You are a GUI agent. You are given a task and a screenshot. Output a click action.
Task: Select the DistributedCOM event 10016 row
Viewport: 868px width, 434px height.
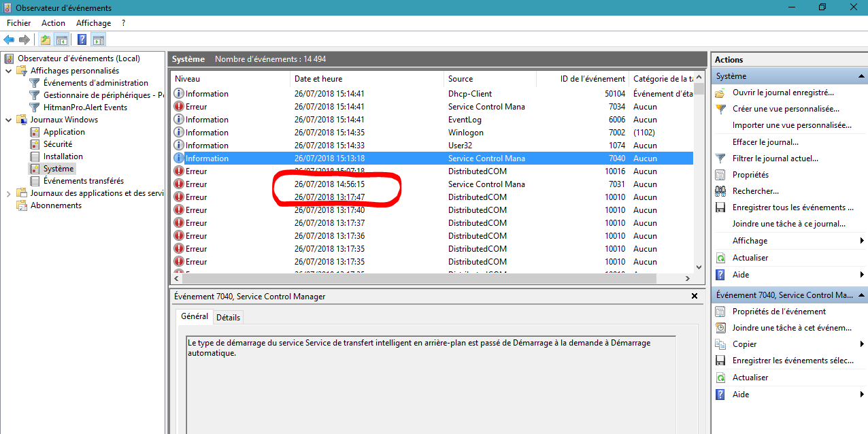(x=432, y=171)
